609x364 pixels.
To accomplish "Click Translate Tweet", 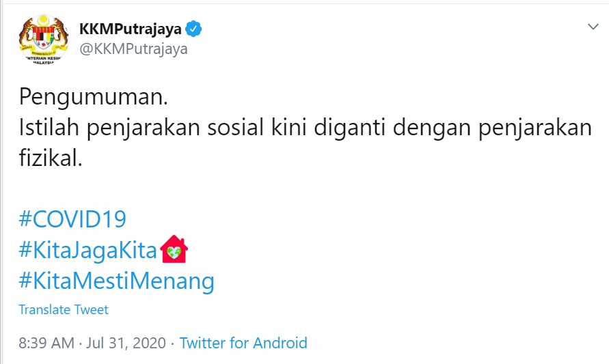I will point(64,309).
